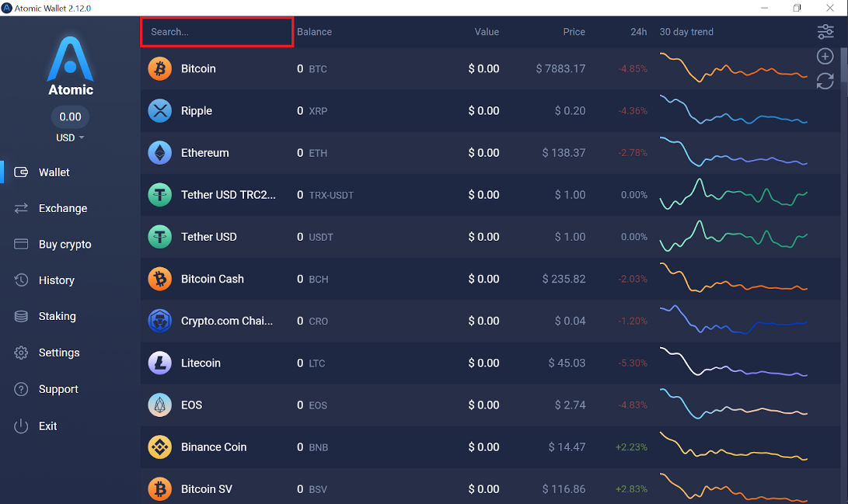Click the Litecoin -5.30% change
Image resolution: width=848 pixels, height=504 pixels.
pos(632,363)
